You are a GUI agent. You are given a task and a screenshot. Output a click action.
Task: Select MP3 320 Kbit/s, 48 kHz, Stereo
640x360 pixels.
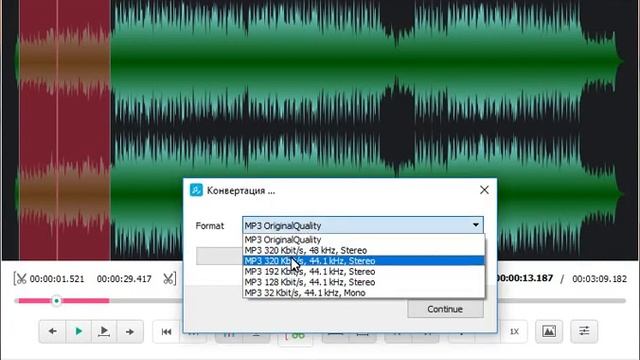364,250
